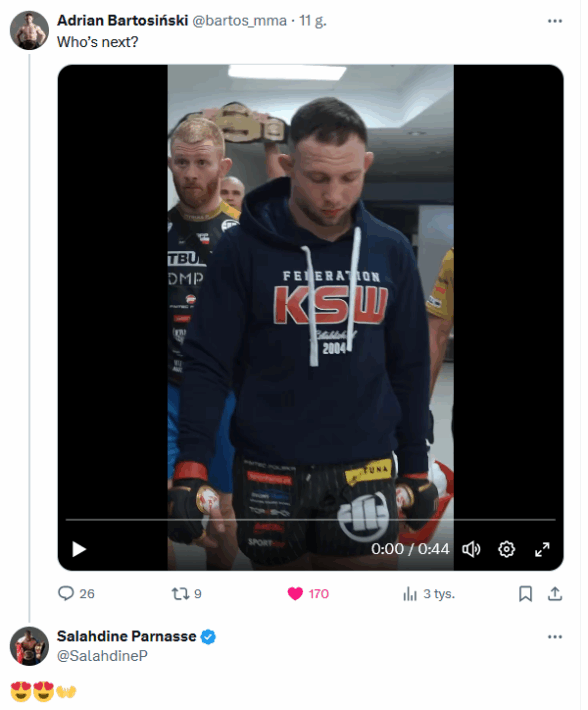Seek along the video progress bar

pyautogui.click(x=311, y=520)
